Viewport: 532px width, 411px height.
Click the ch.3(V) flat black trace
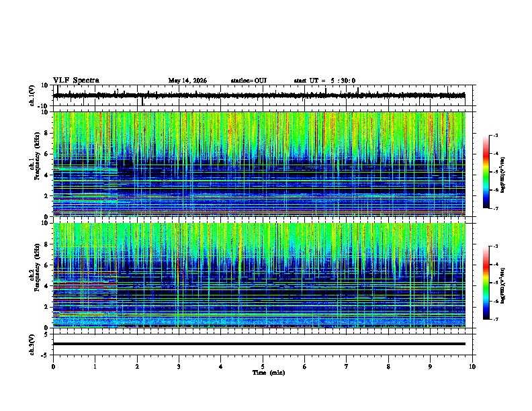[259, 344]
